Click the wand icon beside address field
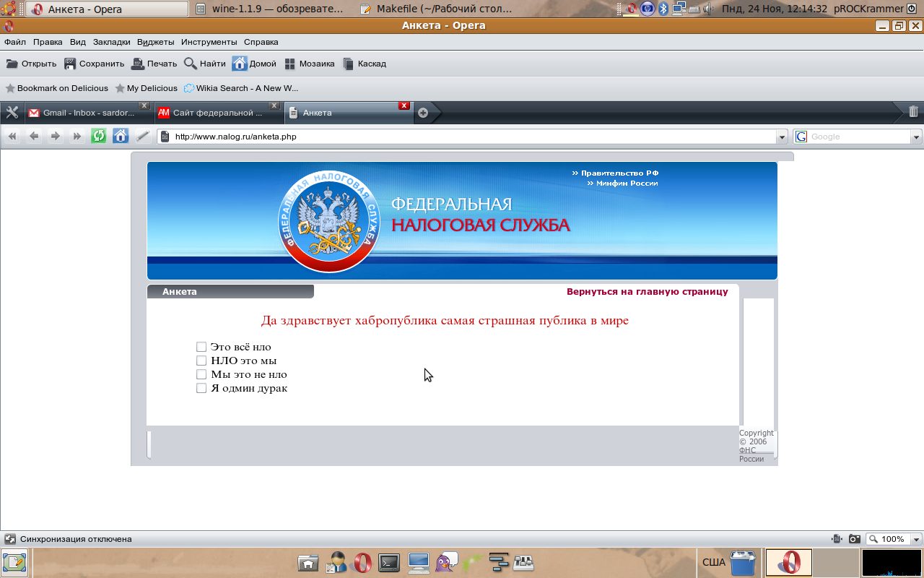The width and height of the screenshot is (924, 578). pyautogui.click(x=142, y=136)
